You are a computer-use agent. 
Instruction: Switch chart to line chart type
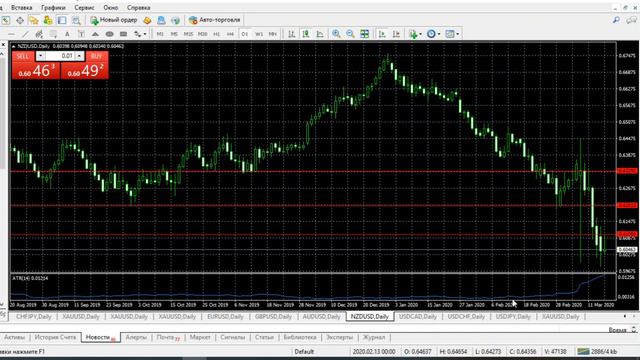[x=320, y=34]
